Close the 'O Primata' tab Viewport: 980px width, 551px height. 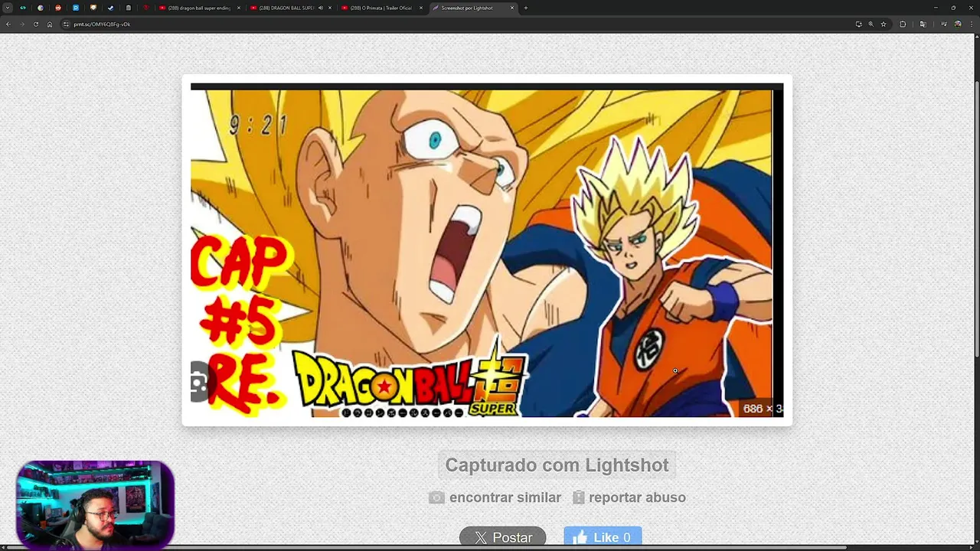(420, 8)
